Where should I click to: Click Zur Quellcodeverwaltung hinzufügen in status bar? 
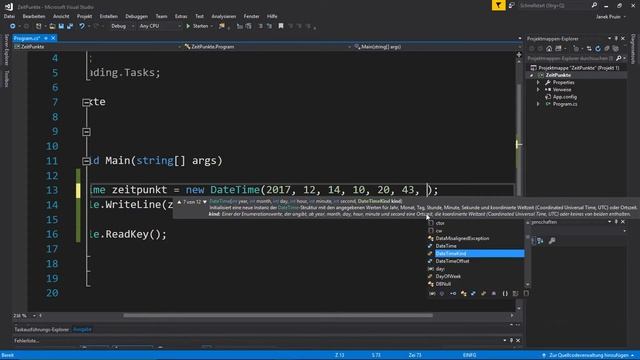(588, 355)
